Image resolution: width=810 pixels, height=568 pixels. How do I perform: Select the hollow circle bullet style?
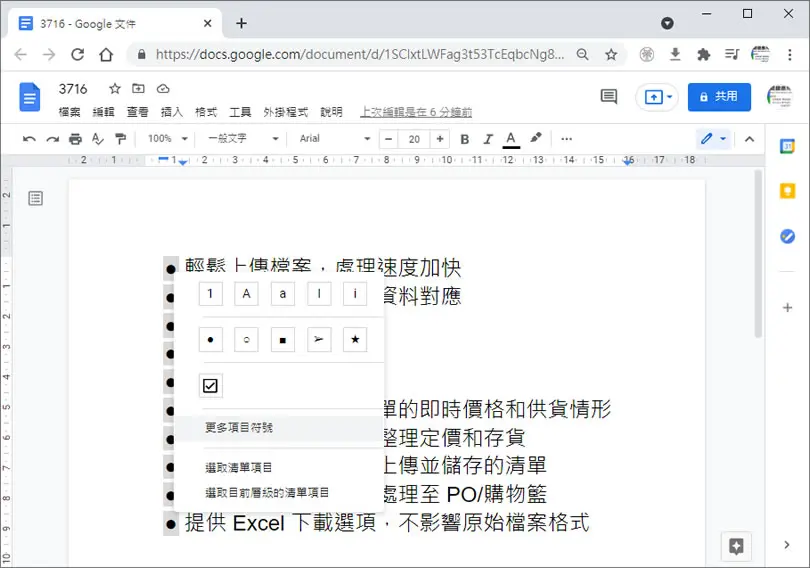click(246, 340)
